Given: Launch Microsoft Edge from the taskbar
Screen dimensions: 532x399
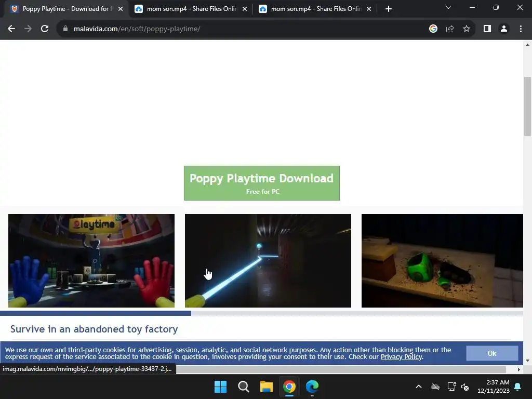Looking at the screenshot, I should [x=312, y=387].
